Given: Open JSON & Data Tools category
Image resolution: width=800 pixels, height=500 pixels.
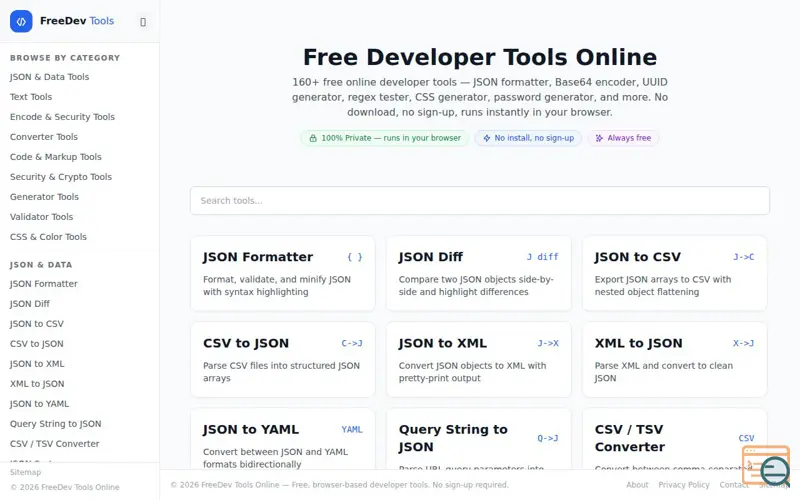Looking at the screenshot, I should (49, 77).
